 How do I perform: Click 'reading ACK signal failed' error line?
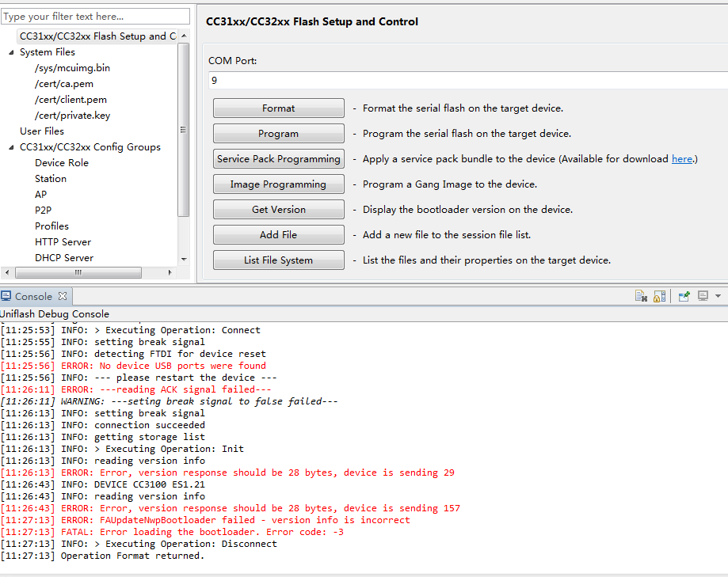tap(136, 389)
